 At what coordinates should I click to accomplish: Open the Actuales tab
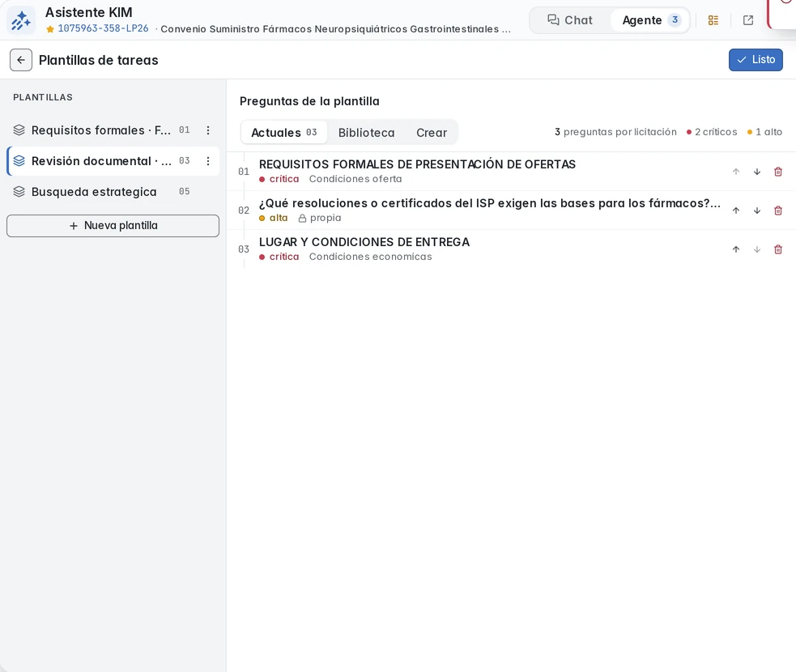pos(283,133)
